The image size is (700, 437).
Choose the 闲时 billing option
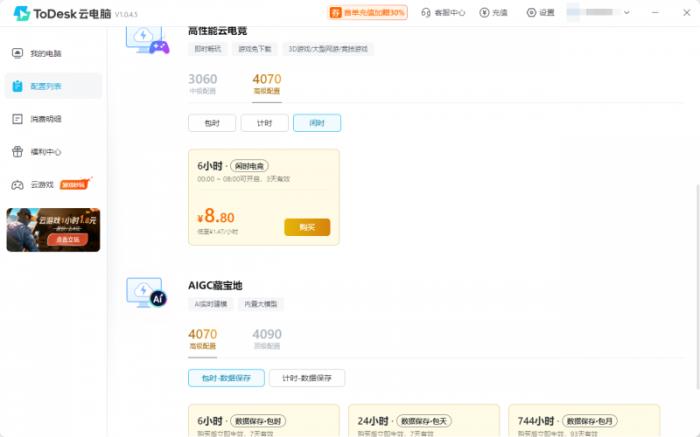click(x=317, y=123)
